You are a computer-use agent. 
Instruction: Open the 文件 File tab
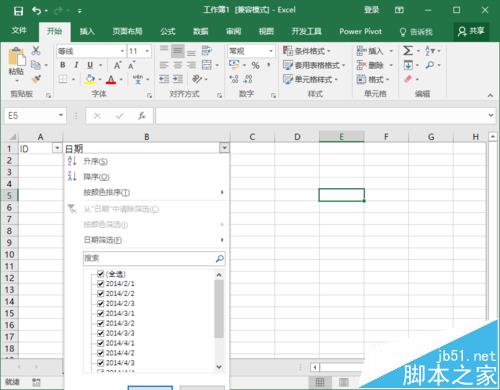pyautogui.click(x=19, y=31)
